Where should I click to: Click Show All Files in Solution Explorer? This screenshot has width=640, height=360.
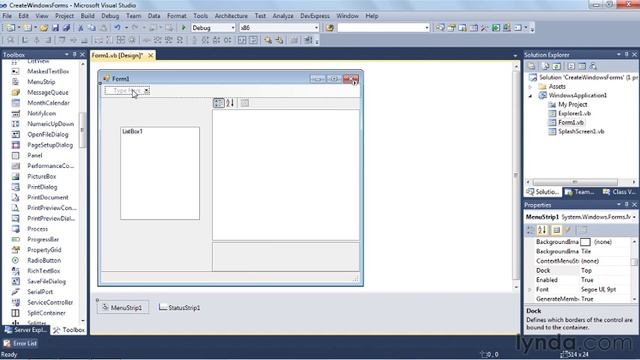[x=545, y=66]
